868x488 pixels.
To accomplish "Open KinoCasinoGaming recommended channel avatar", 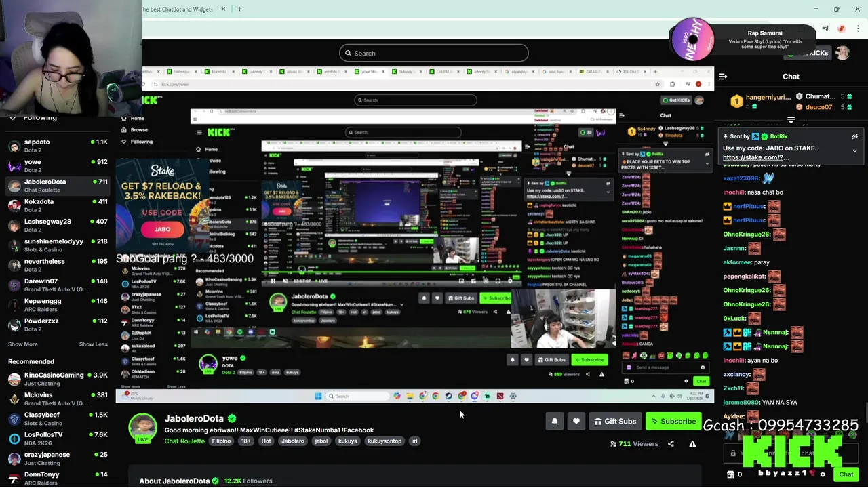I will 14,379.
